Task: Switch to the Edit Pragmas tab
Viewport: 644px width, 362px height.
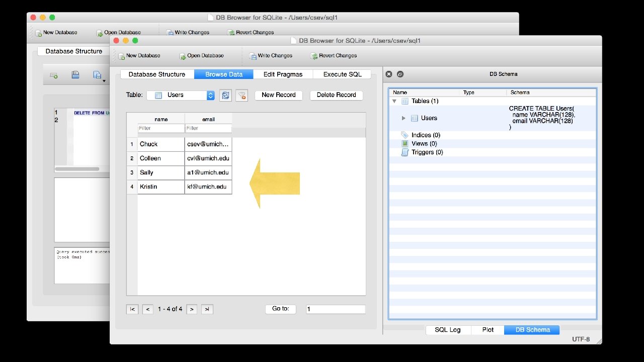Action: pos(283,74)
